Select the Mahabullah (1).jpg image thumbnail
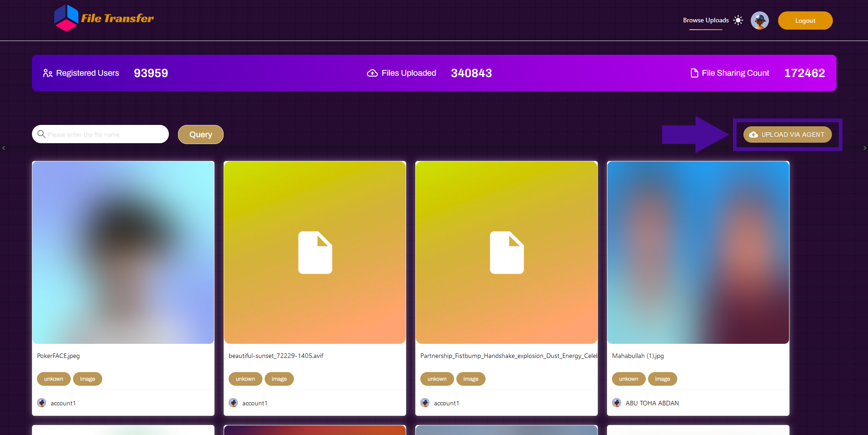The width and height of the screenshot is (868, 435). (x=698, y=252)
